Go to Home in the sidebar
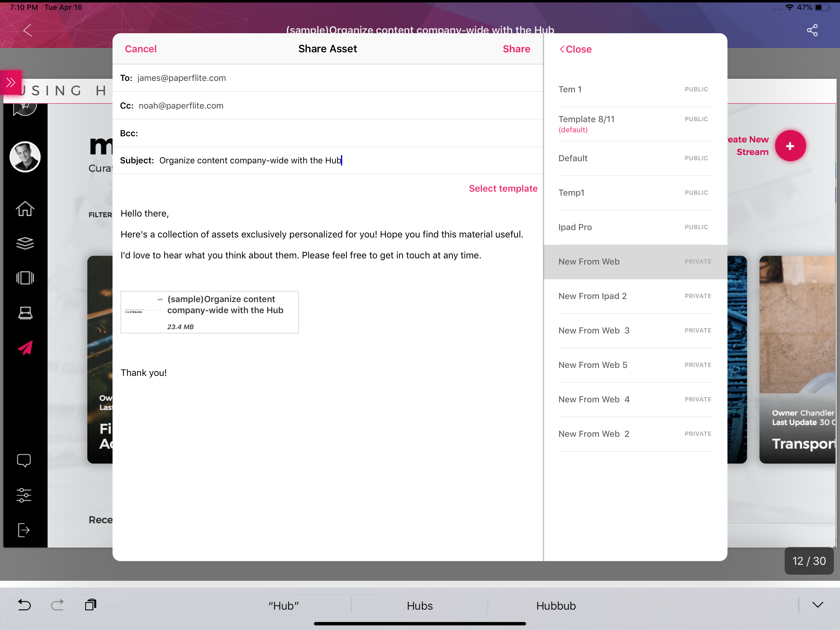The image size is (840, 630). (x=25, y=209)
